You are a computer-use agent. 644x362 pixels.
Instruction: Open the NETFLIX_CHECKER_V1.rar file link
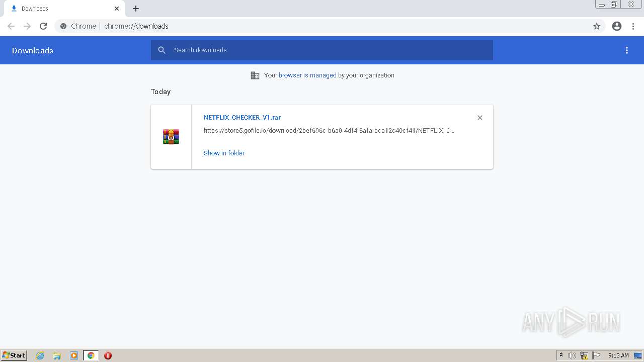coord(242,117)
